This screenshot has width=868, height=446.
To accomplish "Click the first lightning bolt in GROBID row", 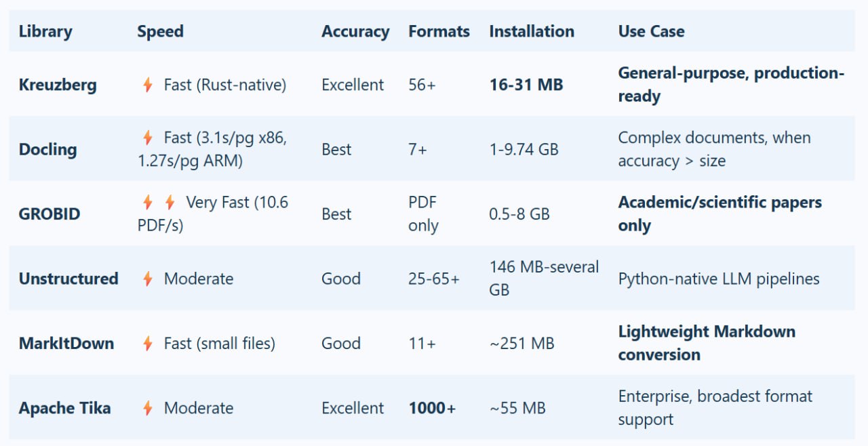I will coord(147,202).
